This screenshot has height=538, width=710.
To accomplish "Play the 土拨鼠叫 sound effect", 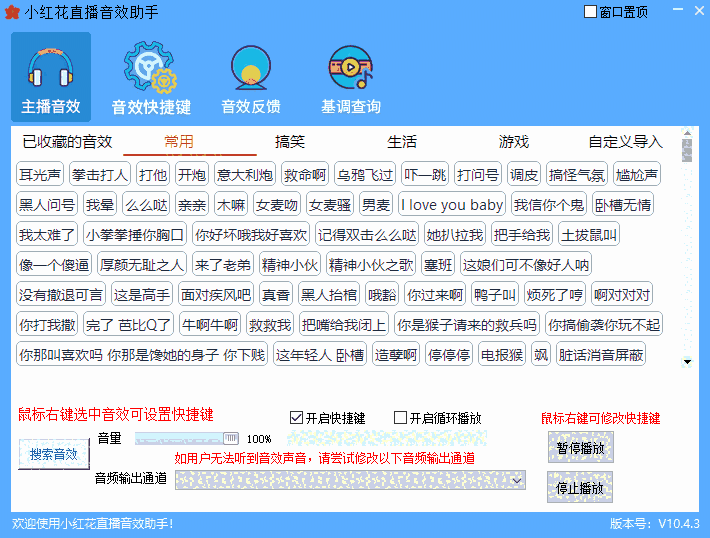I will 589,235.
